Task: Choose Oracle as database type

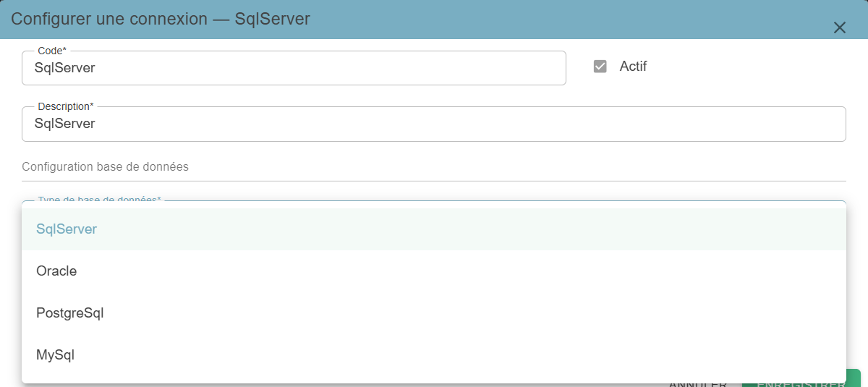Action: tap(434, 271)
